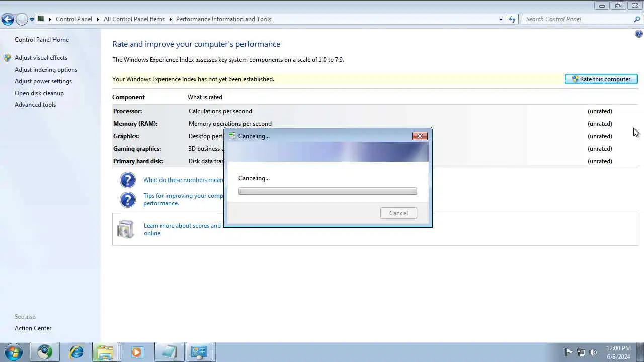This screenshot has height=362, width=644.
Task: Open Windows Explorer folder on taskbar
Action: tap(105, 352)
